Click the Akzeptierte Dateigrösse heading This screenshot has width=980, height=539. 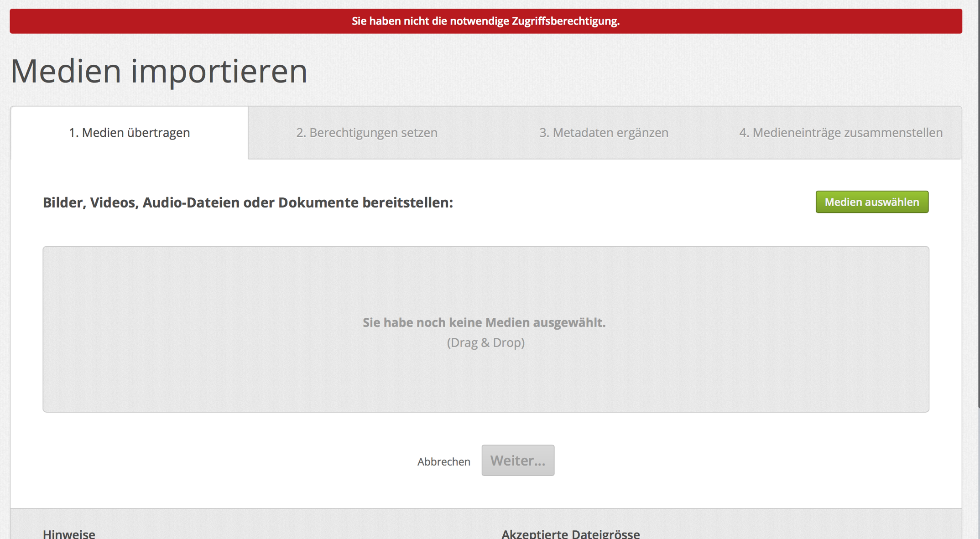pos(570,533)
